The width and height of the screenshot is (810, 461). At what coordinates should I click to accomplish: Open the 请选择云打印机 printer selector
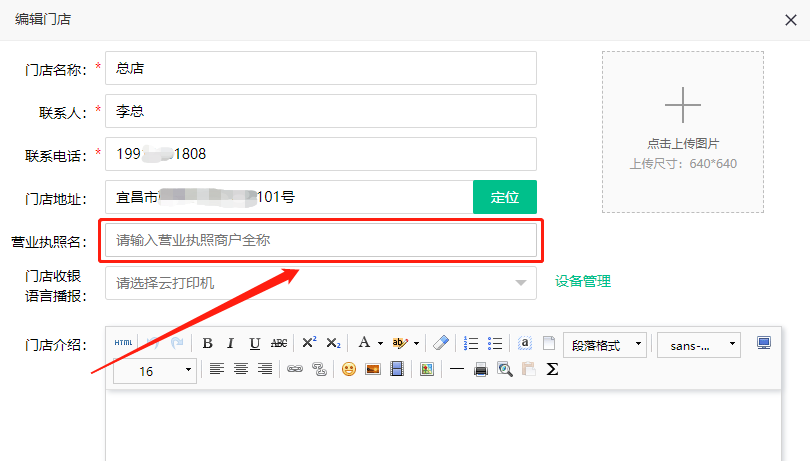click(x=320, y=283)
